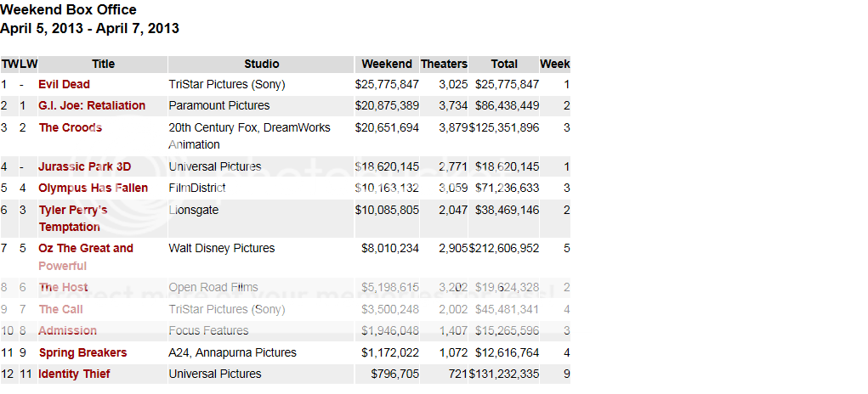Viewport: 868px width, 394px height.
Task: Click Evil Dead's weekend gross $25,775,847
Action: (387, 84)
